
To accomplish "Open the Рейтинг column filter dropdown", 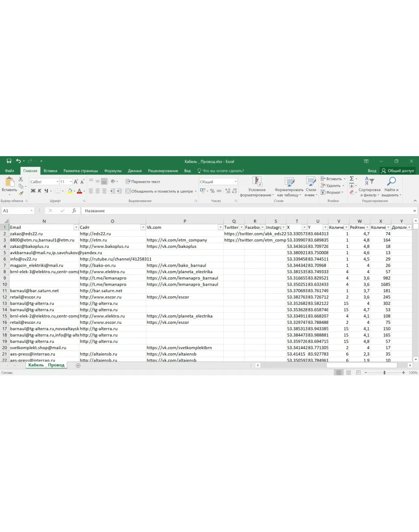I will coord(367,228).
